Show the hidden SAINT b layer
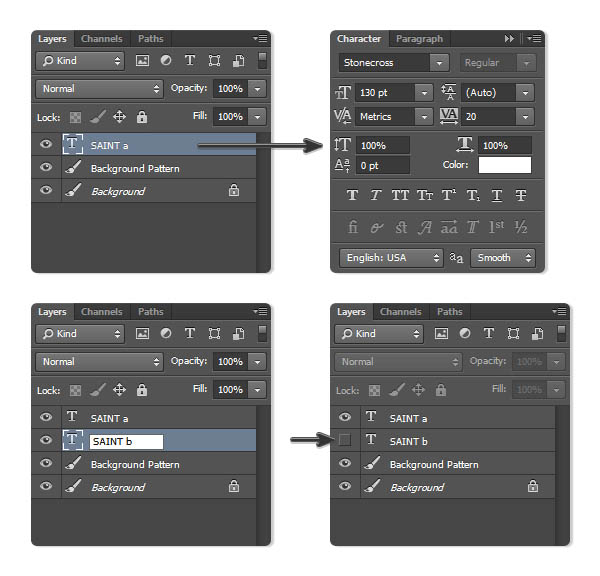 point(345,440)
